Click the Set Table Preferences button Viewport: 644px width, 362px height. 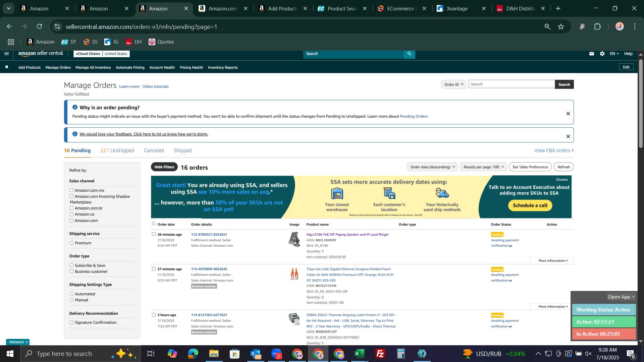(530, 167)
